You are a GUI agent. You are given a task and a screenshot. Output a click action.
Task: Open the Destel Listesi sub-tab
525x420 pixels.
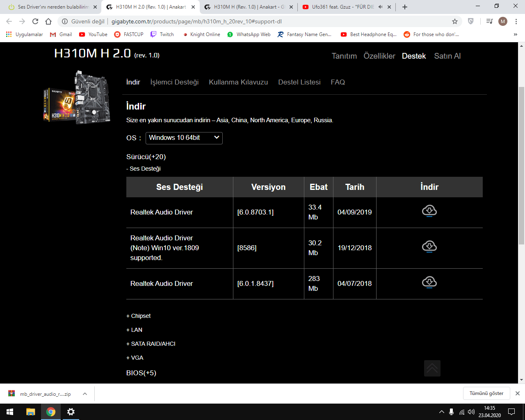(299, 82)
